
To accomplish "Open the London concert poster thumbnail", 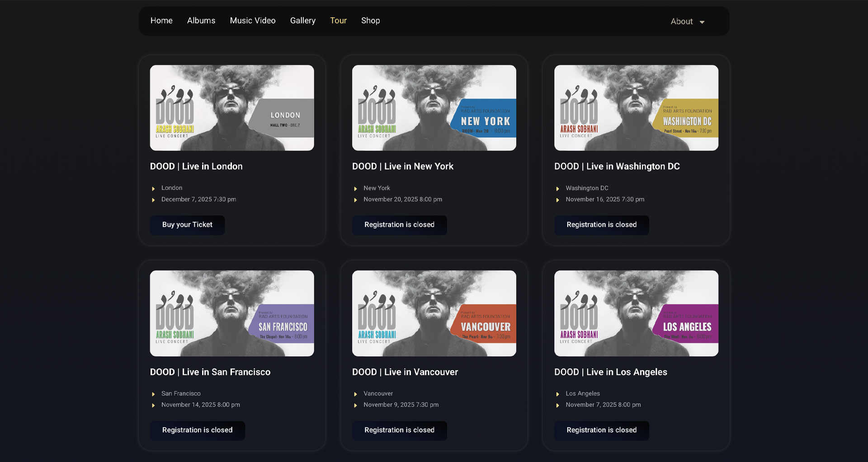I will tap(232, 108).
